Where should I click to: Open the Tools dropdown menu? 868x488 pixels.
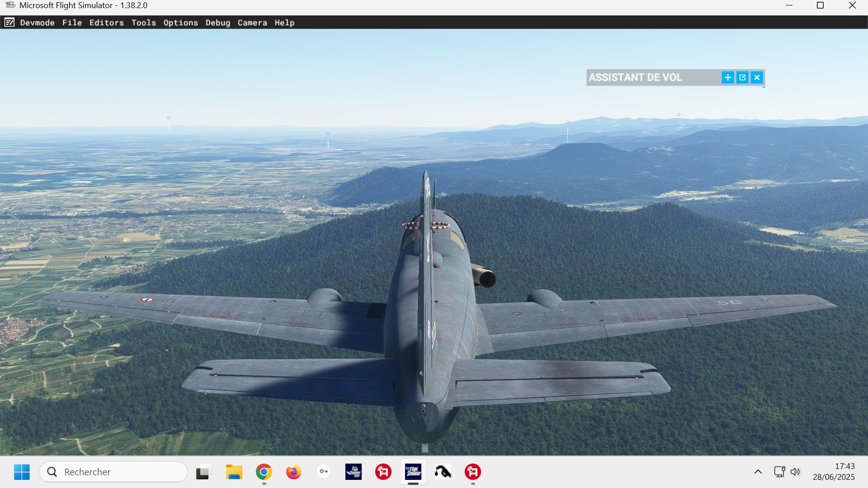pos(143,23)
